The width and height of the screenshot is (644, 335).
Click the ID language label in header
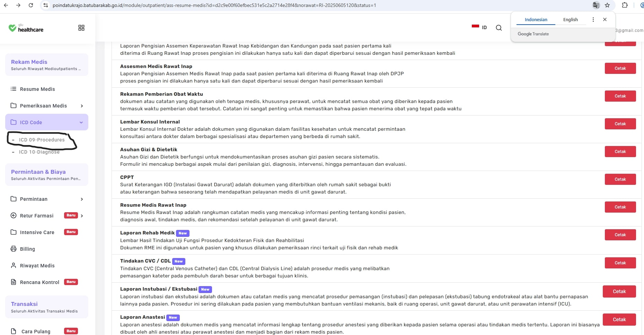[484, 27]
